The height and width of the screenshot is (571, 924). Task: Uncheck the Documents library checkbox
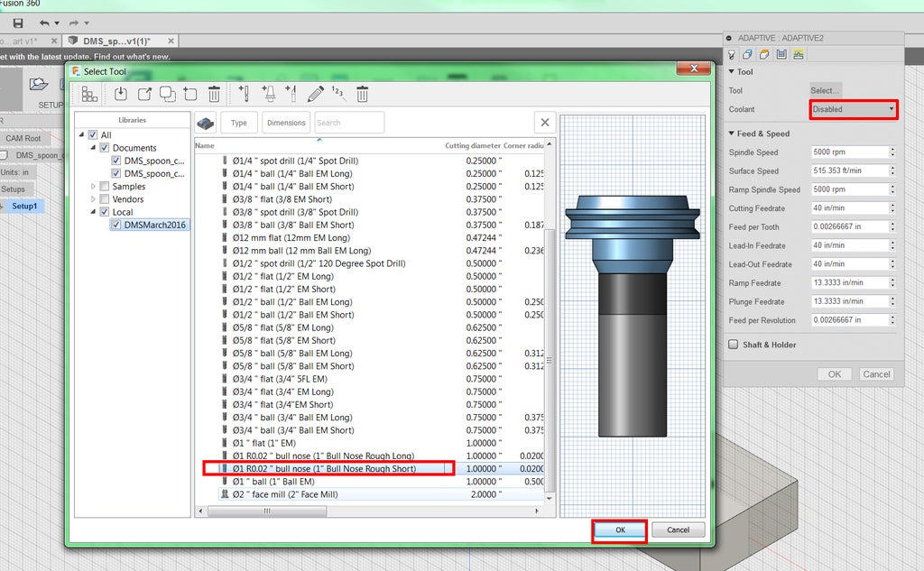[x=105, y=148]
